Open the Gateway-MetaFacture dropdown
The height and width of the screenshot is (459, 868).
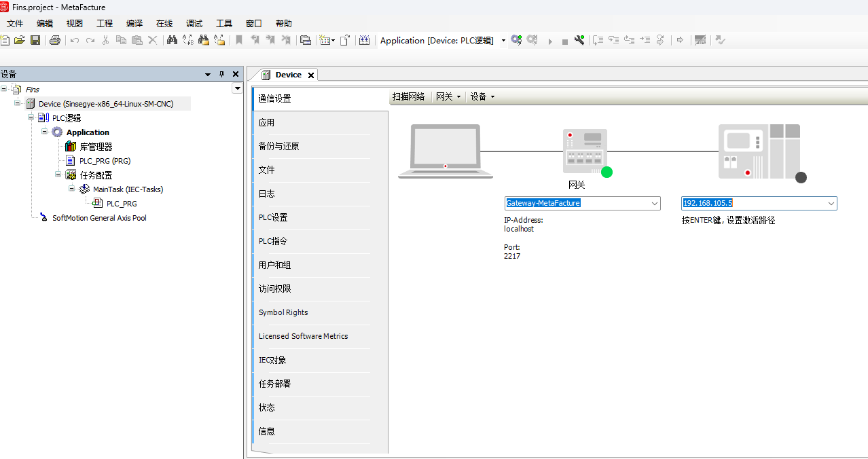tap(655, 203)
